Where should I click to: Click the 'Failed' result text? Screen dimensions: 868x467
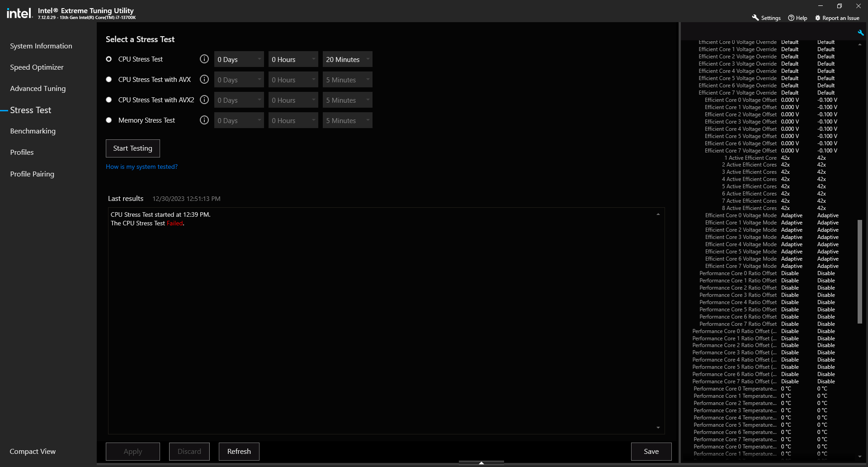[175, 224]
